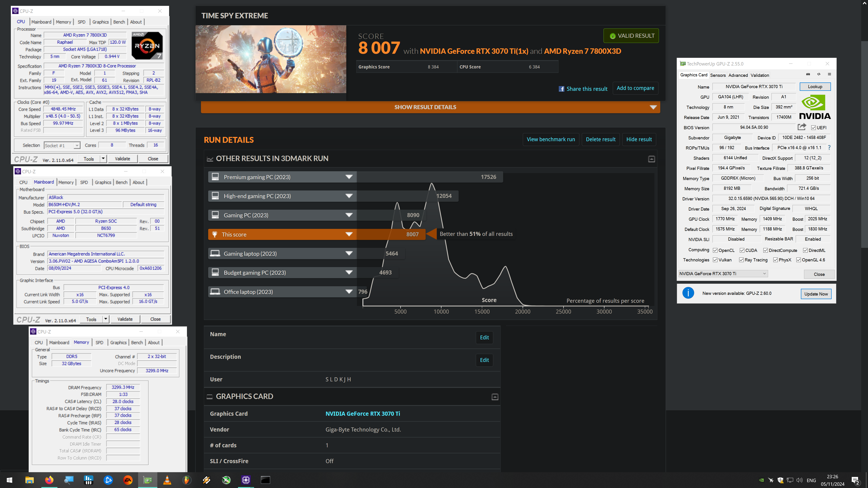Open Firefox from the taskbar
The image size is (868, 488).
49,480
